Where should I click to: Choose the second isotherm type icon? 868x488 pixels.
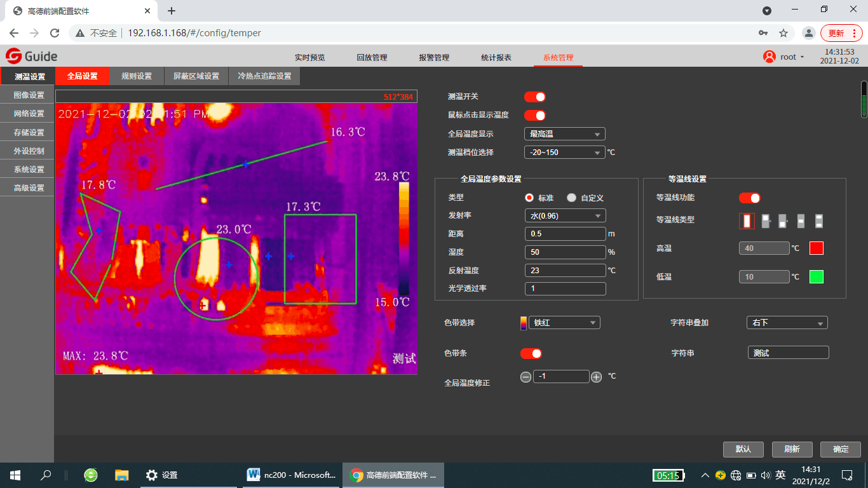pos(766,220)
